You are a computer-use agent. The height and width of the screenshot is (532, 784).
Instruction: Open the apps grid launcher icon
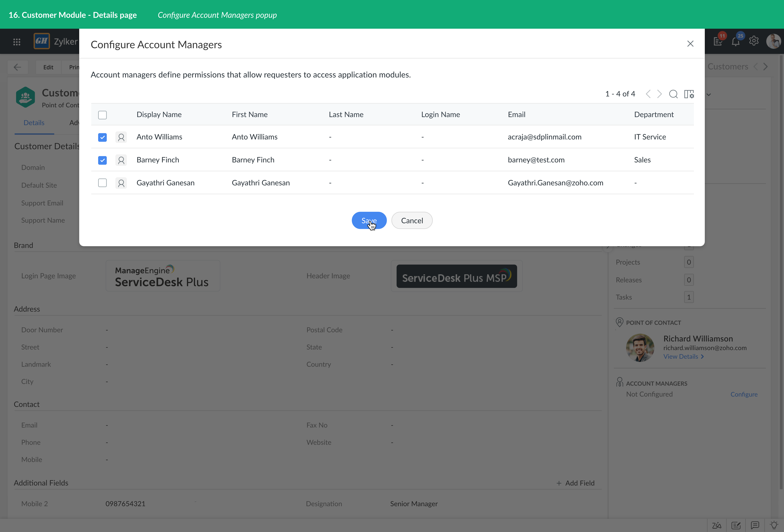[x=17, y=42]
